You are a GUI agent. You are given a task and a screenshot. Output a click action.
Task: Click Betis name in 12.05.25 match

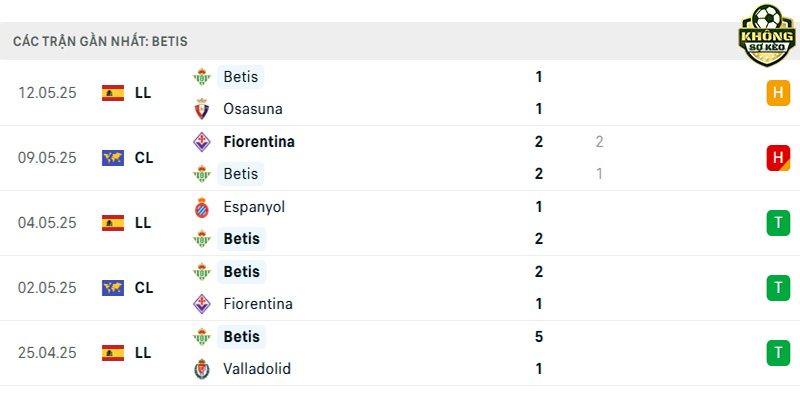241,77
